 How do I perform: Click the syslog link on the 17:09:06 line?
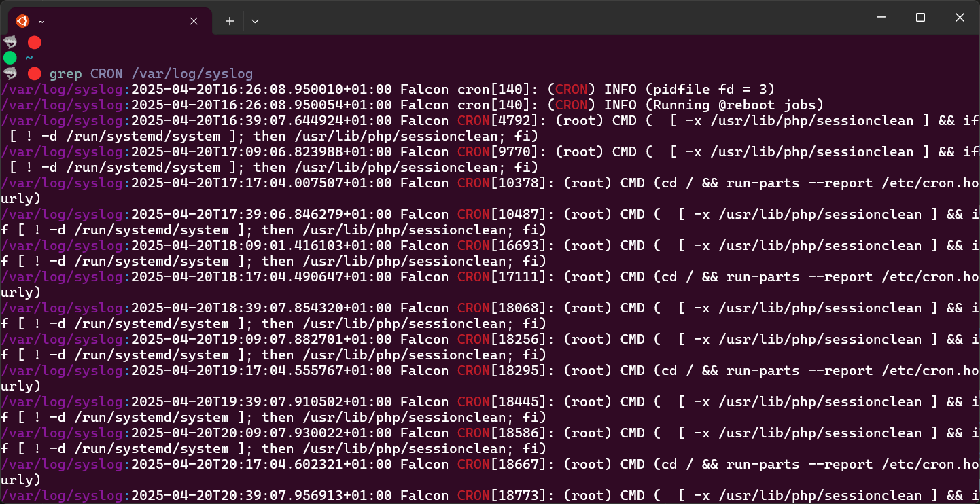click(61, 151)
